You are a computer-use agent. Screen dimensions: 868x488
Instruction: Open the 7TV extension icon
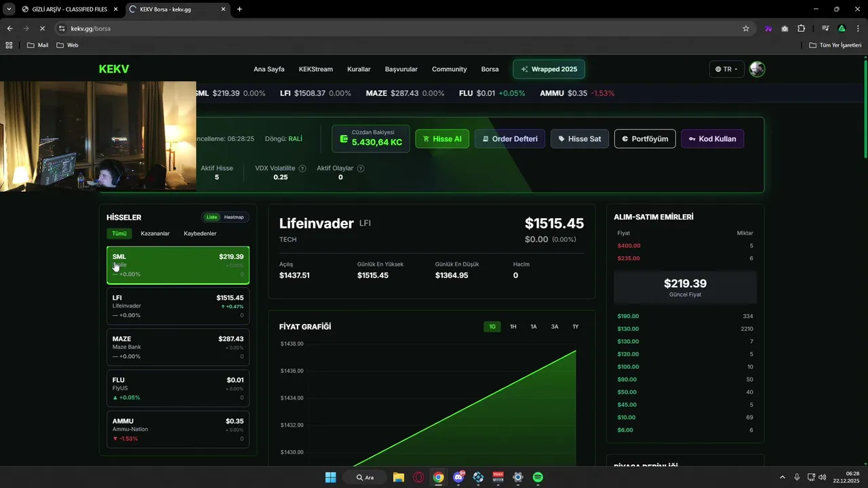click(768, 28)
